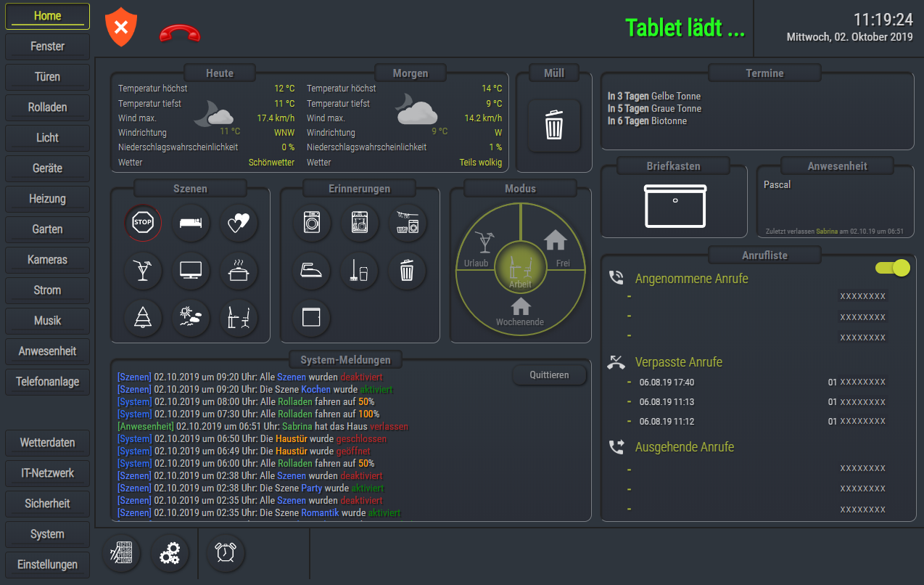Select Wochenende mode
The width and height of the screenshot is (924, 585).
(x=520, y=312)
